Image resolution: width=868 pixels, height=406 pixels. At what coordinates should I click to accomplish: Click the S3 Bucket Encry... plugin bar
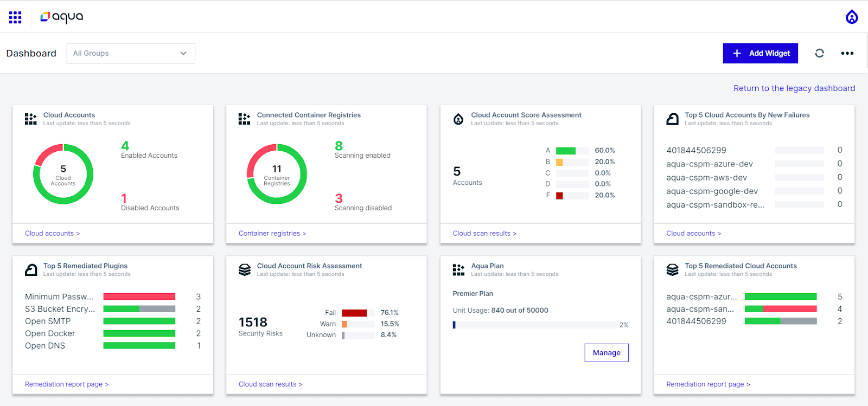click(139, 309)
